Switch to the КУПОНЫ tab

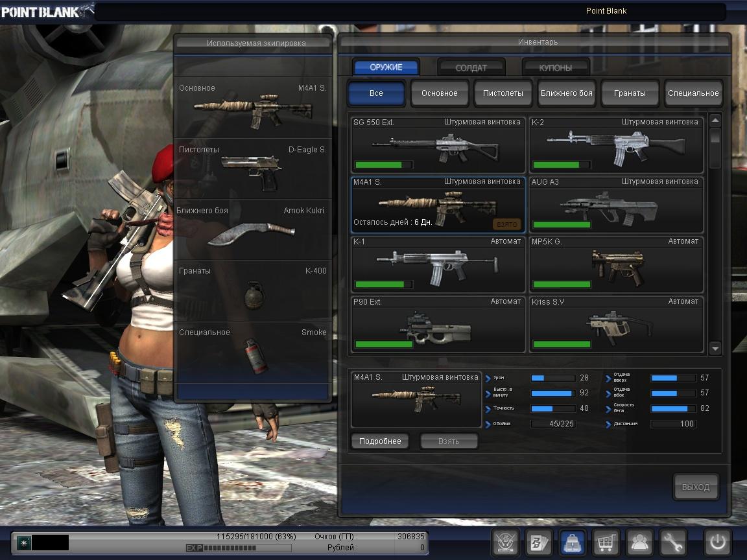tap(556, 67)
